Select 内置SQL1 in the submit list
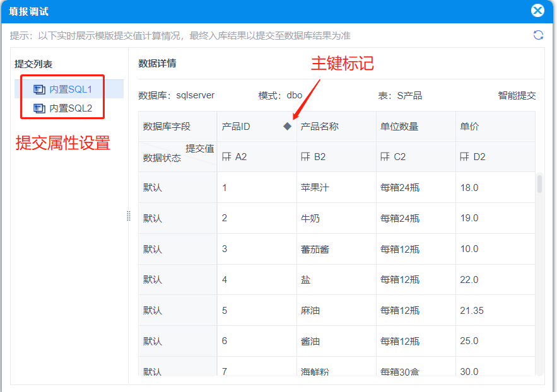Screen dimensions: 557x392 69,89
